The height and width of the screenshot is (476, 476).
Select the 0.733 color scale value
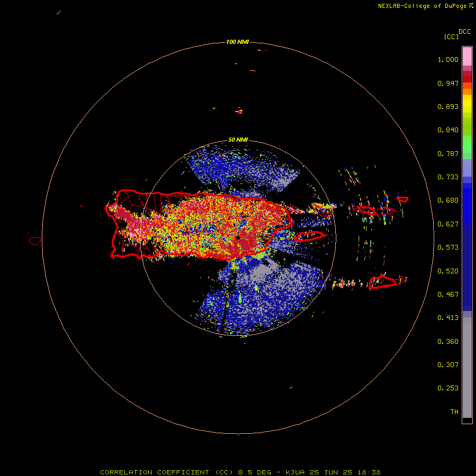pos(448,177)
